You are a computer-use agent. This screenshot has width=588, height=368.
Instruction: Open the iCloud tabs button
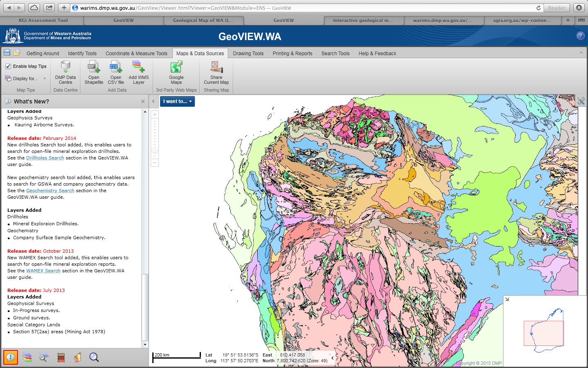click(x=34, y=8)
